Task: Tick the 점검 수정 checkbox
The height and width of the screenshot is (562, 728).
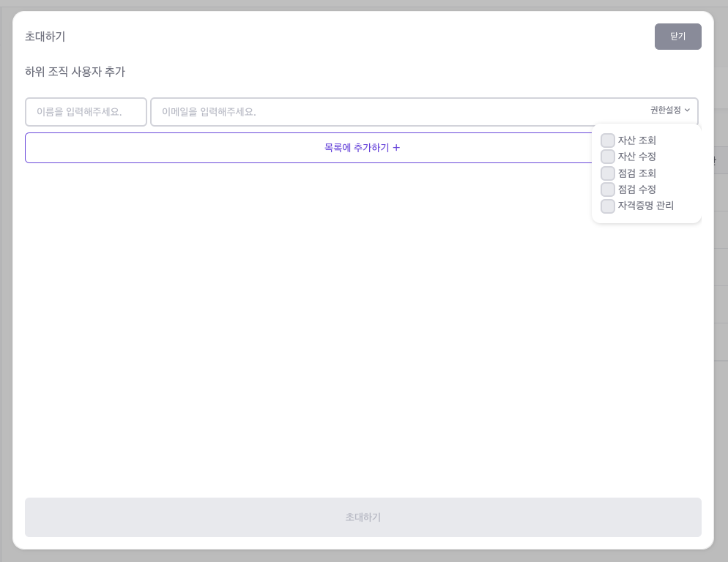Action: pyautogui.click(x=608, y=190)
